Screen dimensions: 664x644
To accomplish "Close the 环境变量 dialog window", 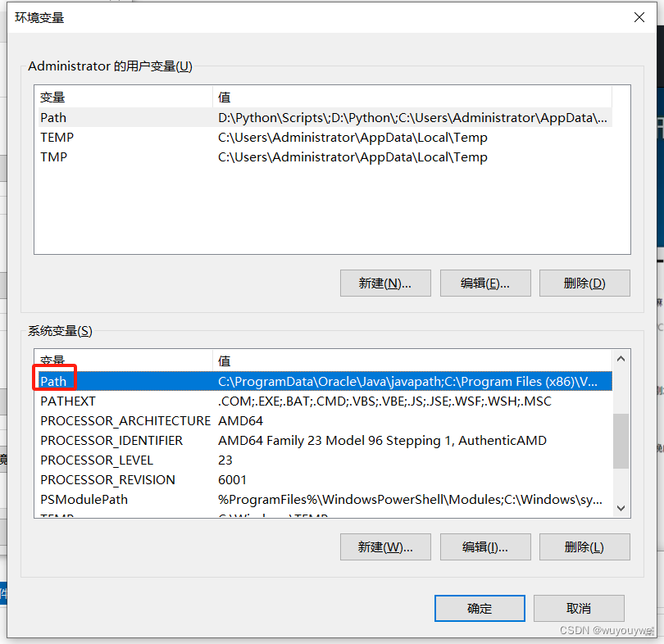I will [x=639, y=17].
